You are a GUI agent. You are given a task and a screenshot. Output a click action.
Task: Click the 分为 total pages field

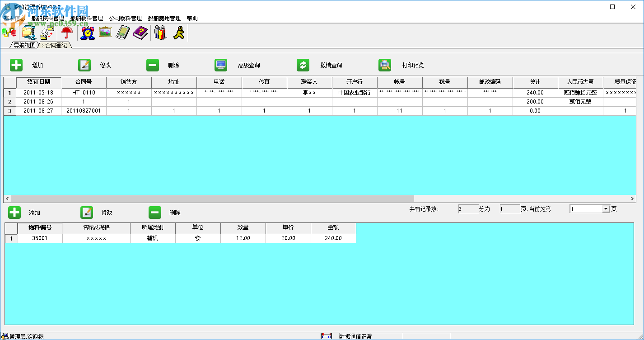(x=510, y=209)
